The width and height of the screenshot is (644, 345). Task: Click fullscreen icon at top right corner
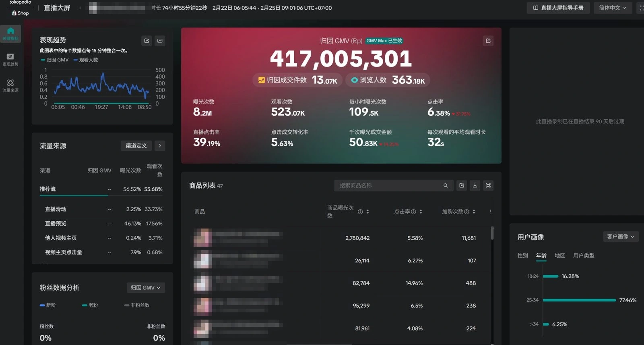(x=641, y=8)
